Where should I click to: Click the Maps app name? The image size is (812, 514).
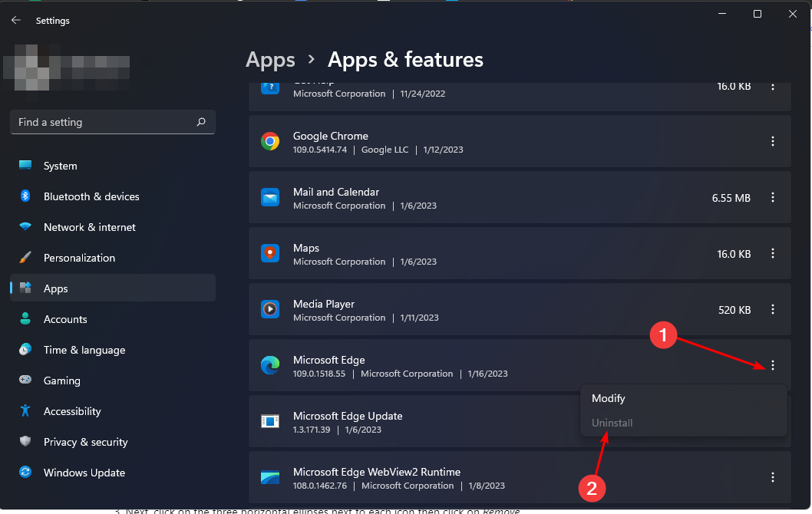coord(306,248)
